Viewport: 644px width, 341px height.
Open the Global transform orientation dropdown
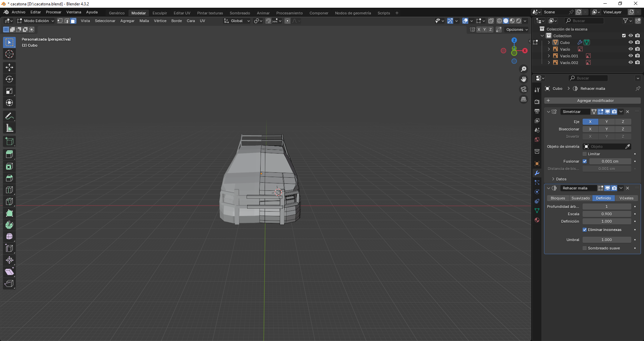(x=237, y=21)
